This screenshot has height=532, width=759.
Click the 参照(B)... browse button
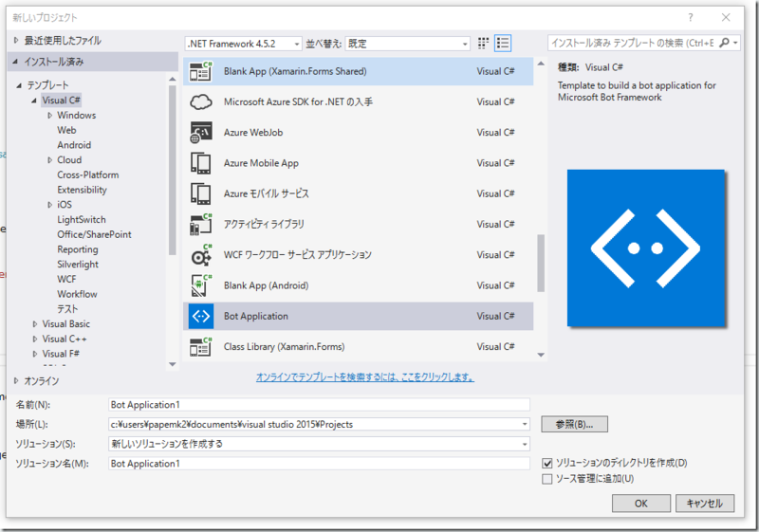point(575,425)
